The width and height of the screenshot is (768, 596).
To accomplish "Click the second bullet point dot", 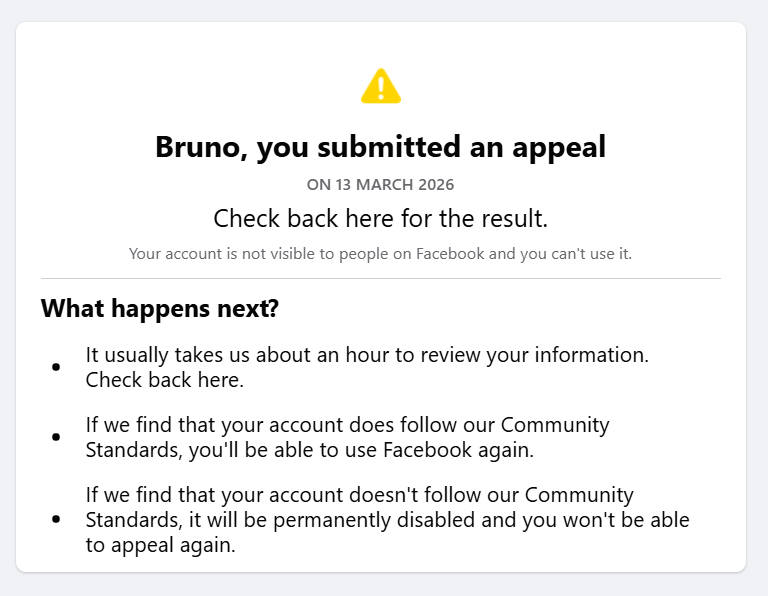I will [x=56, y=437].
